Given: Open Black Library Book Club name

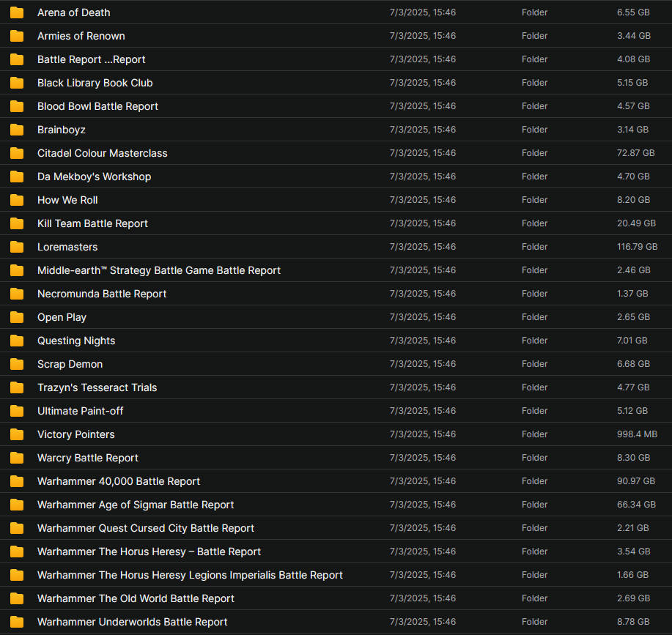Looking at the screenshot, I should click(x=95, y=83).
